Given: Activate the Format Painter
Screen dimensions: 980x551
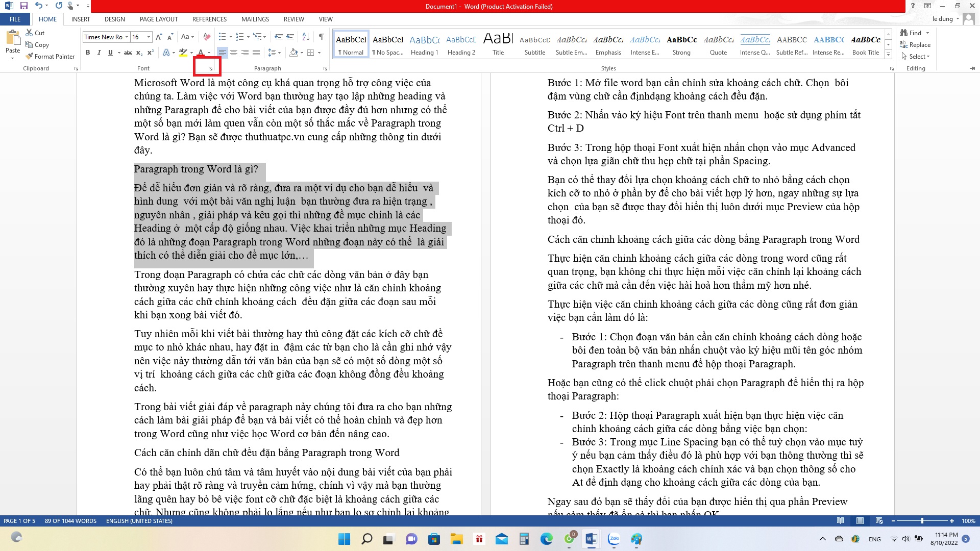Looking at the screenshot, I should 50,56.
